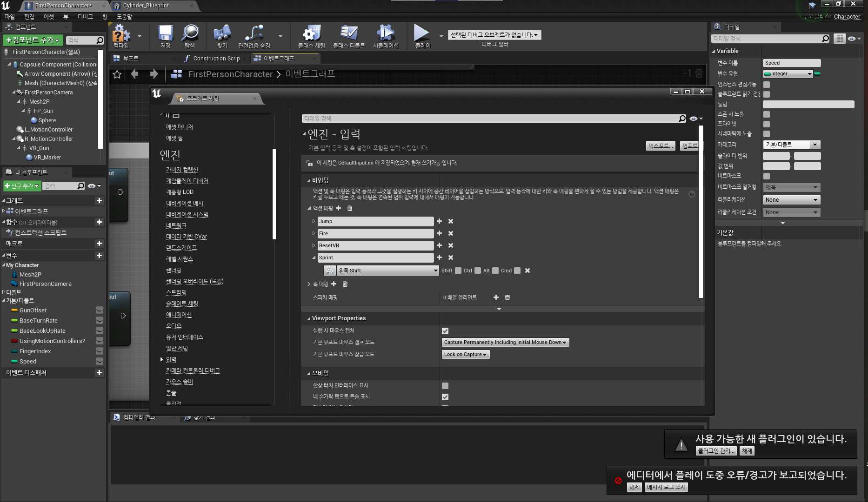The width and height of the screenshot is (868, 502).
Task: Click the favorite star icon in graph bar
Action: [117, 74]
